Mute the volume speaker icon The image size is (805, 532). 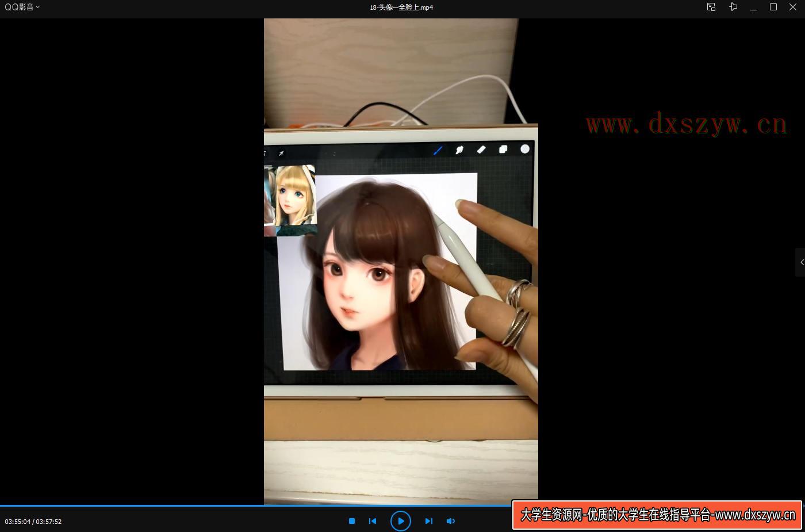click(451, 521)
